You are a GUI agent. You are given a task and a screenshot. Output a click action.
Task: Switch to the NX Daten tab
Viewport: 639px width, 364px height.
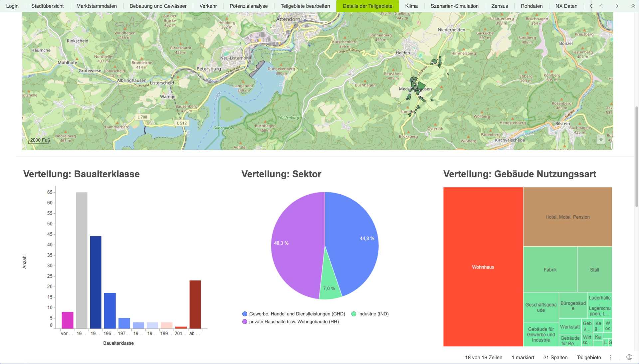(566, 6)
